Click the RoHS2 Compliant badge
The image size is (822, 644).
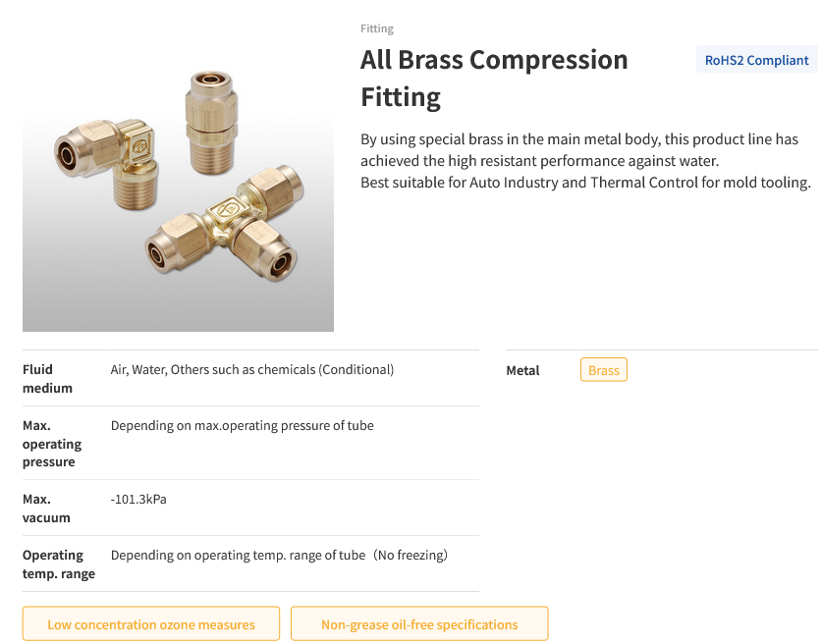point(756,59)
